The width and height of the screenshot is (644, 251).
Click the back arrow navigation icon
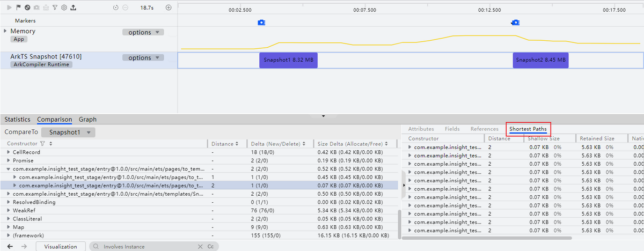[x=10, y=246]
